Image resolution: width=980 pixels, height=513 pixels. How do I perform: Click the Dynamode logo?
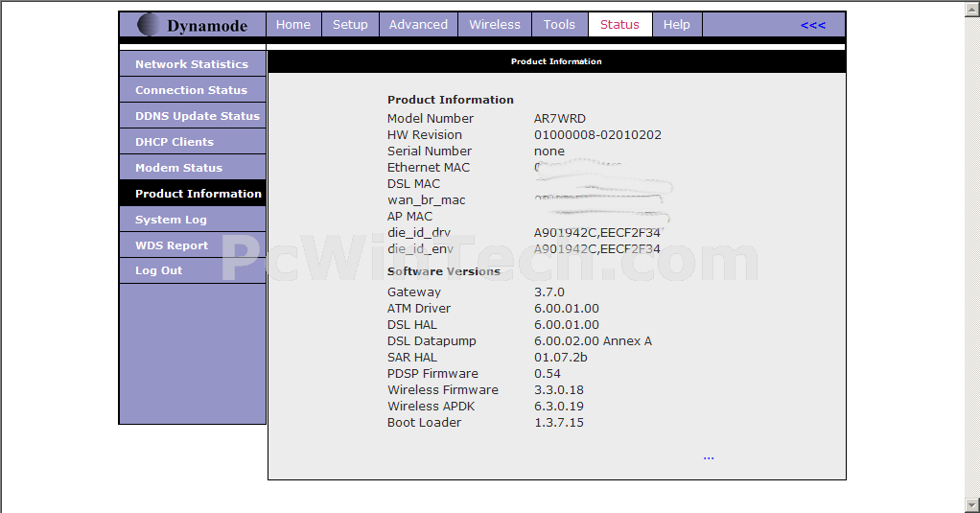(x=193, y=25)
